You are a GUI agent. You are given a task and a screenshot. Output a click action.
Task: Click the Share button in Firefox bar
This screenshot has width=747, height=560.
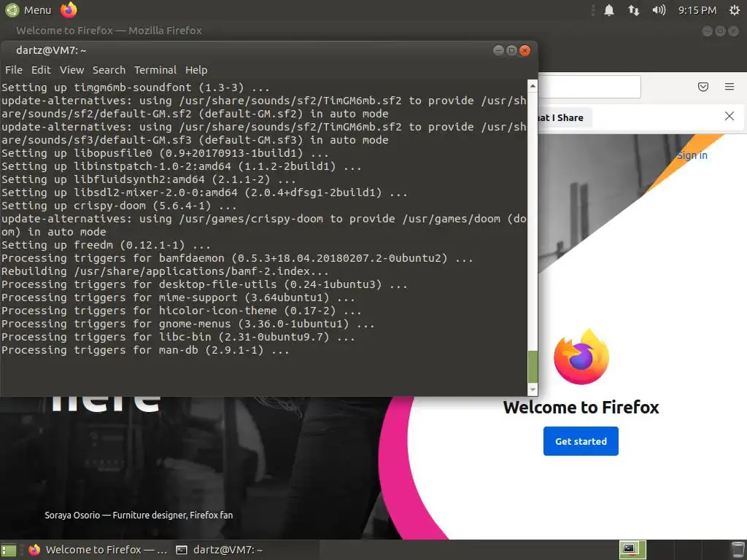point(565,117)
